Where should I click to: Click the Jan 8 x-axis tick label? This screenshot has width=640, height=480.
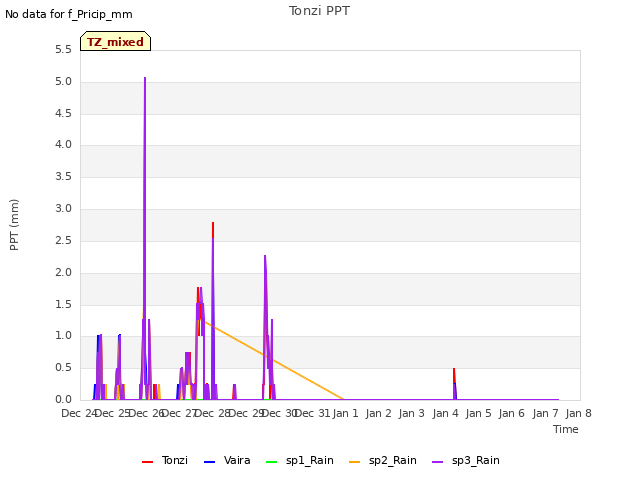point(578,413)
